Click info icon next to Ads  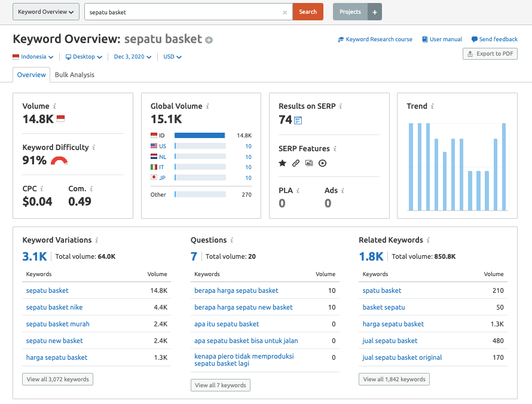click(343, 191)
